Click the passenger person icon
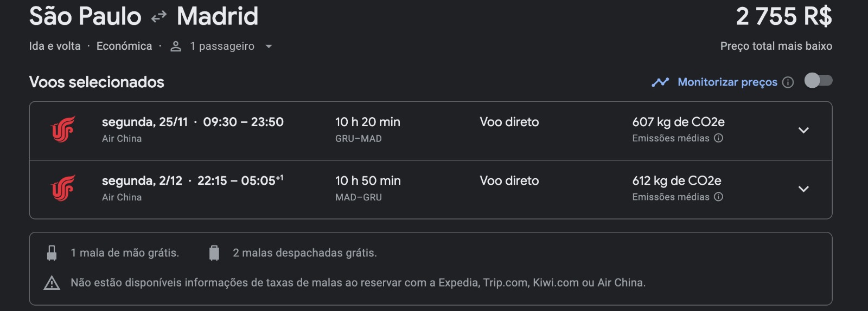Viewport: 868px width, 311px height. point(175,47)
